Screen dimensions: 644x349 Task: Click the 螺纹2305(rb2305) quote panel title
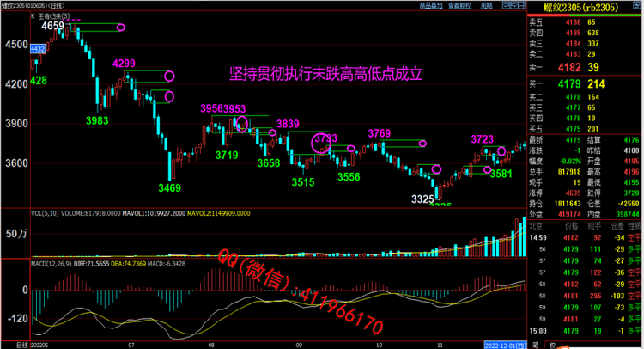click(x=580, y=8)
